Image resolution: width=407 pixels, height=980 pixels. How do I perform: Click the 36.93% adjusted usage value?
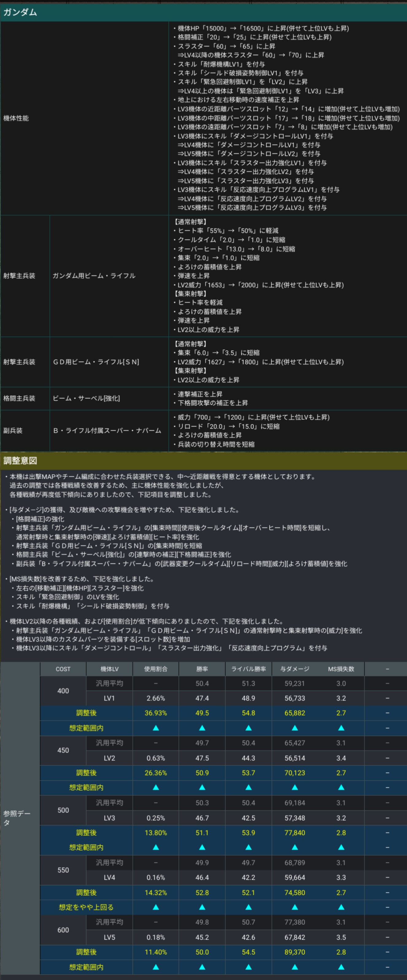pos(156,713)
